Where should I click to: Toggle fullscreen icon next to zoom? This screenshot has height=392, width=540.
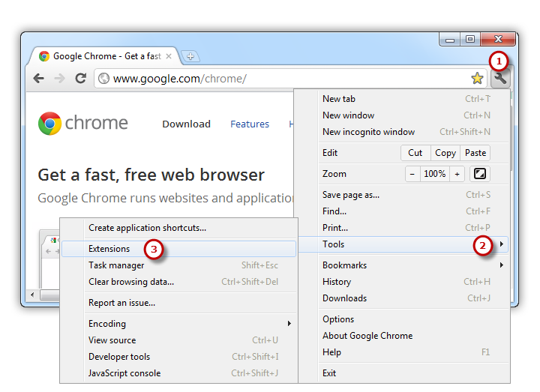click(x=480, y=173)
